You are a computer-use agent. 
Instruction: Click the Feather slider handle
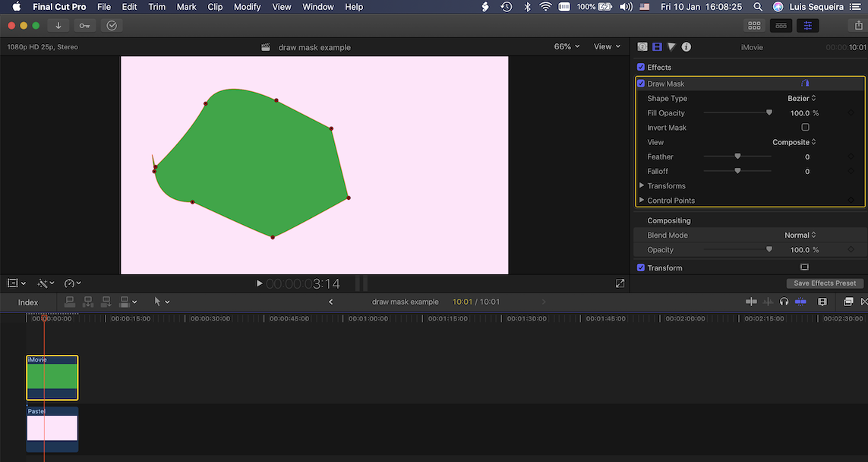click(x=737, y=157)
